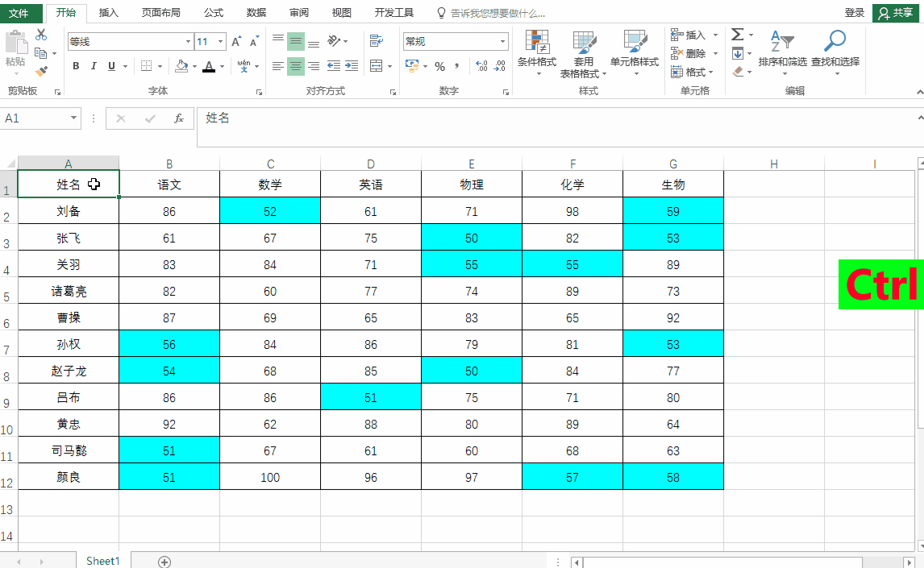Click the borders icon

tap(146, 67)
